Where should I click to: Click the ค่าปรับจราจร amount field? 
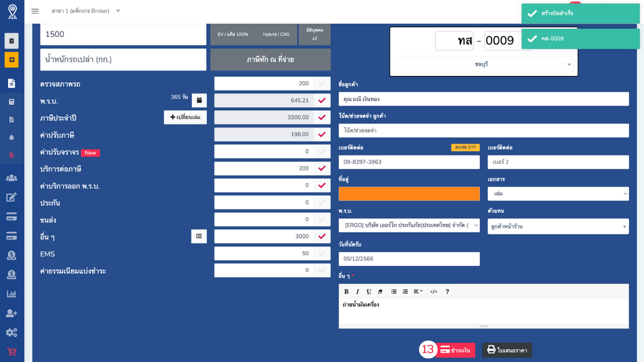point(264,151)
